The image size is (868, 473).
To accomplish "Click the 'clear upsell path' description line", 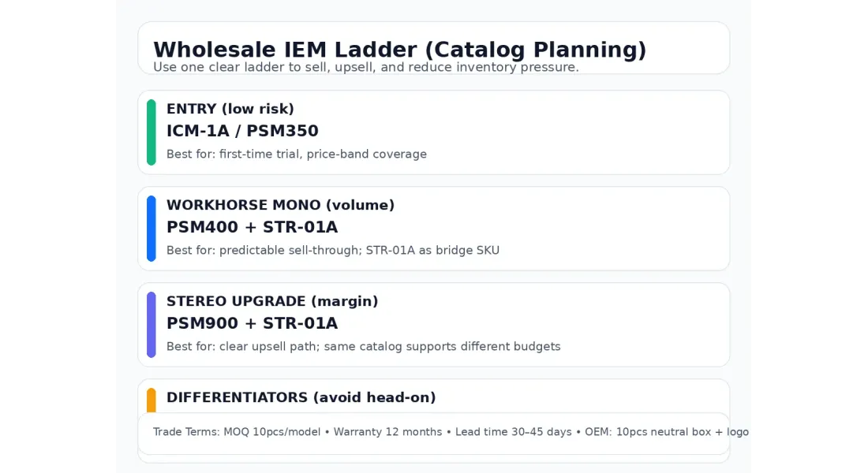I will [x=363, y=347].
